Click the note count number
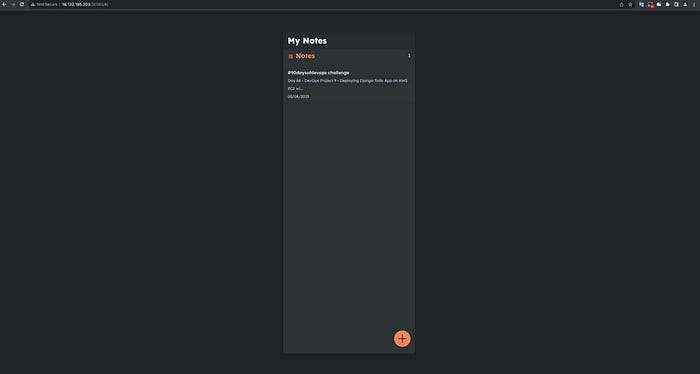The height and width of the screenshot is (374, 700). coord(409,55)
